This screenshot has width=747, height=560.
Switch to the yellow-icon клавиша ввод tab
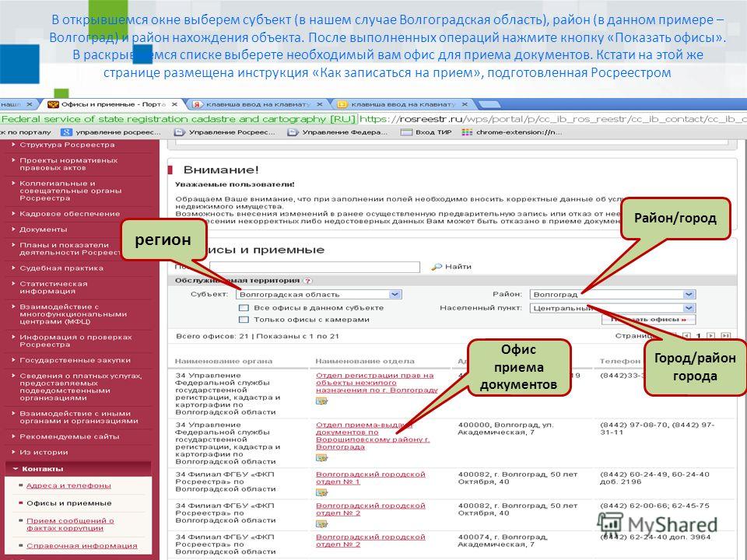click(402, 103)
